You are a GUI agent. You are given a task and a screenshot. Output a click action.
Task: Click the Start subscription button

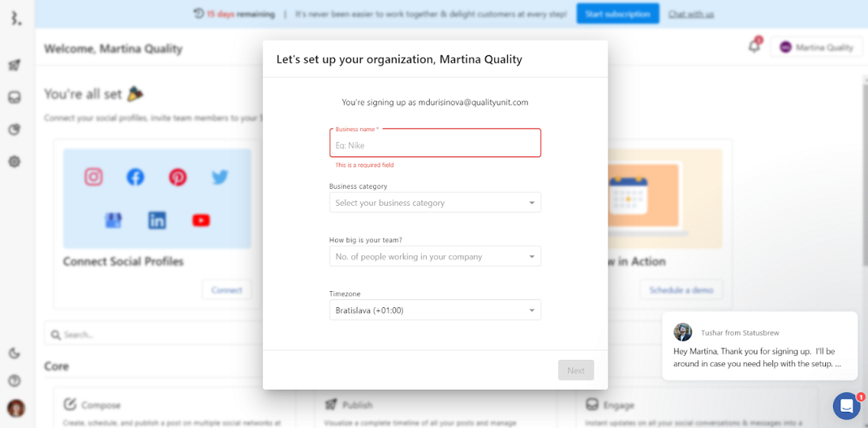(x=617, y=14)
